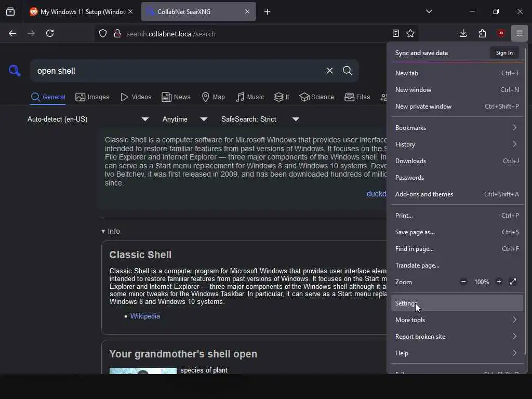Choose Find in page...
The height and width of the screenshot is (399, 532).
point(457,249)
